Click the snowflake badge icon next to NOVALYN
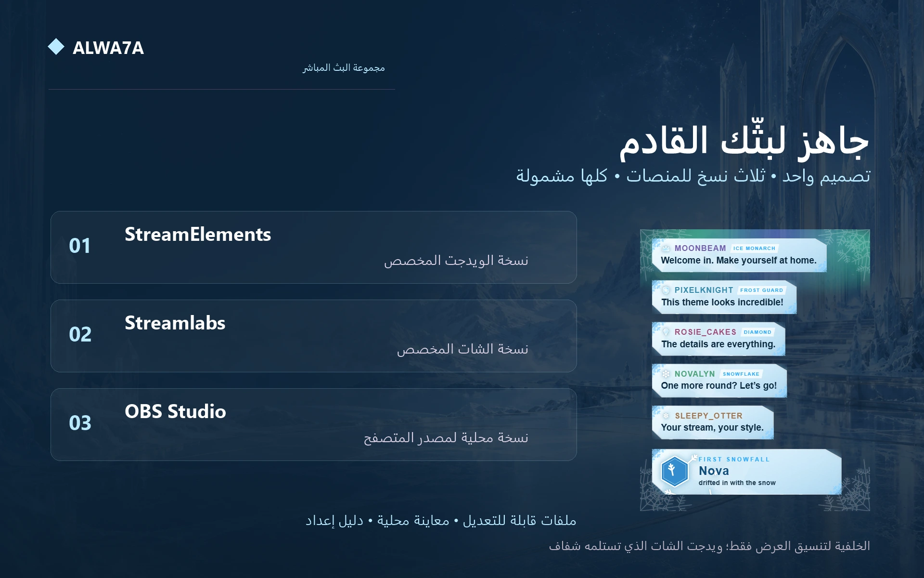Viewport: 924px width, 578px height. [x=666, y=374]
